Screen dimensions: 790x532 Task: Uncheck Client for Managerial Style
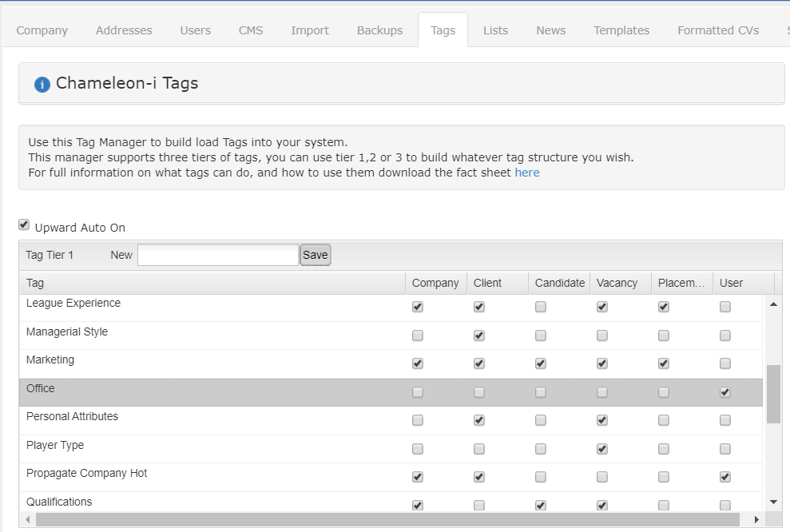(x=479, y=335)
